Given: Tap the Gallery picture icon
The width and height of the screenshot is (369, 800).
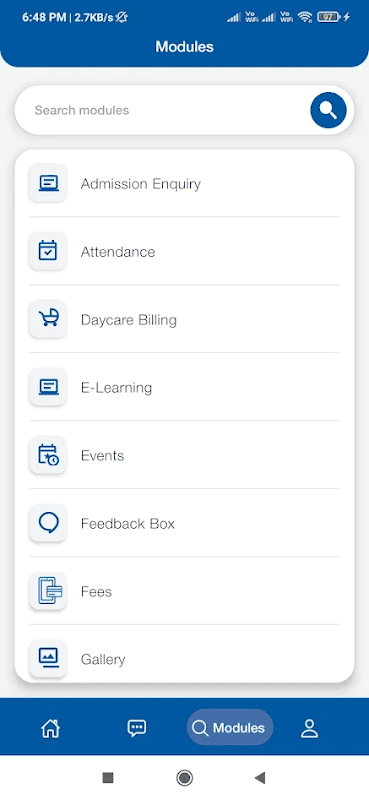Looking at the screenshot, I should (x=48, y=658).
